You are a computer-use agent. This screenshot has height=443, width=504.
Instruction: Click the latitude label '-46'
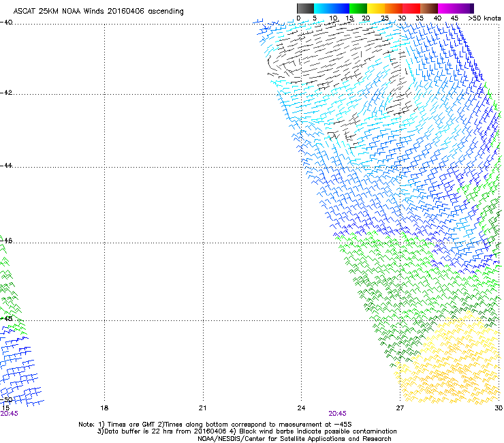[6, 241]
